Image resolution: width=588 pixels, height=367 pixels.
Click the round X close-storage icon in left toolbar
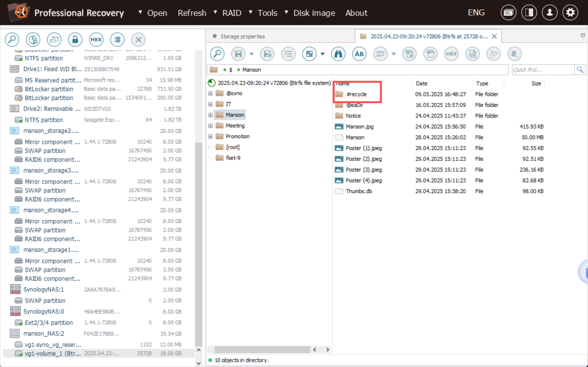click(x=138, y=40)
